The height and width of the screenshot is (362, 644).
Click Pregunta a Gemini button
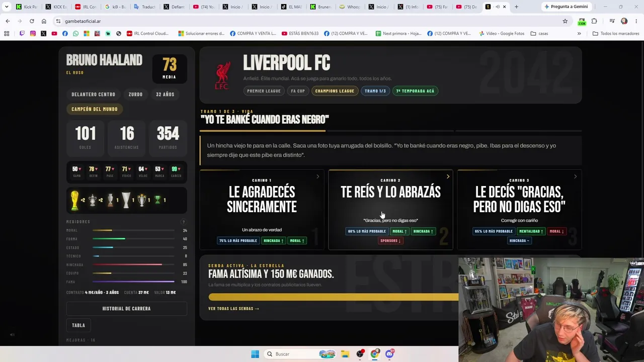click(566, 7)
